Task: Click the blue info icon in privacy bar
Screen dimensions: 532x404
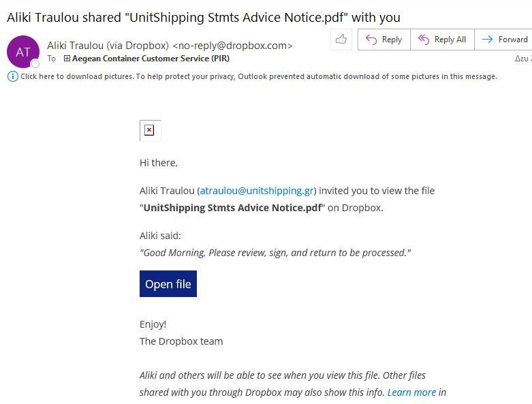Action: click(x=12, y=76)
